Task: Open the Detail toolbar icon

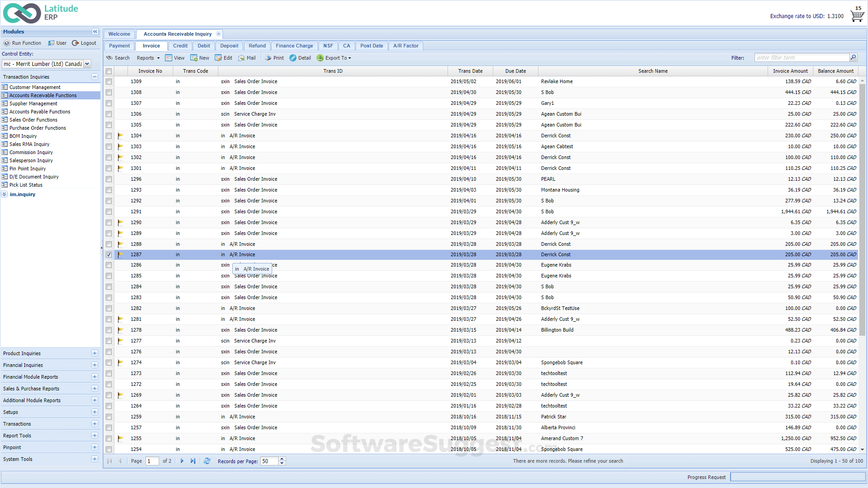Action: pos(293,58)
